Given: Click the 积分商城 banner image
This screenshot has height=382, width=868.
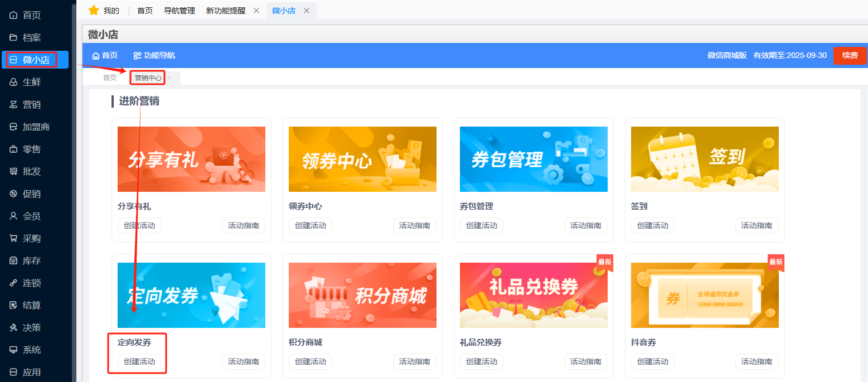Looking at the screenshot, I should [x=362, y=295].
